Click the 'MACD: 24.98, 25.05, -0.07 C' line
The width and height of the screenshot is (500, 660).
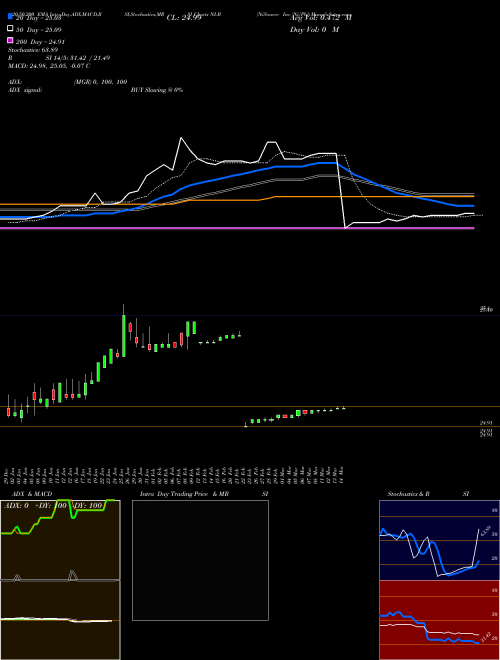[49, 66]
